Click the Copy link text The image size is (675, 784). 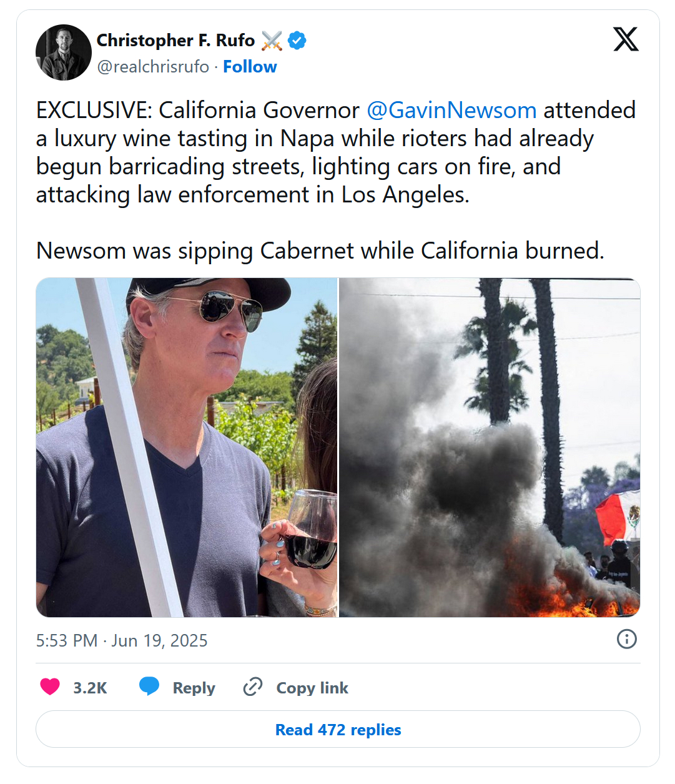[312, 688]
